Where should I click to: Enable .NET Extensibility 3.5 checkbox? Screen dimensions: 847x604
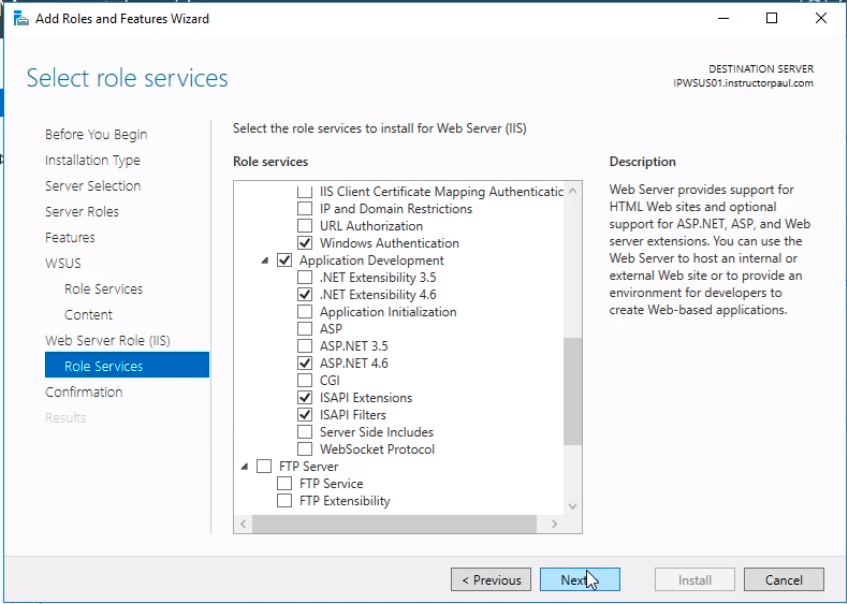305,277
